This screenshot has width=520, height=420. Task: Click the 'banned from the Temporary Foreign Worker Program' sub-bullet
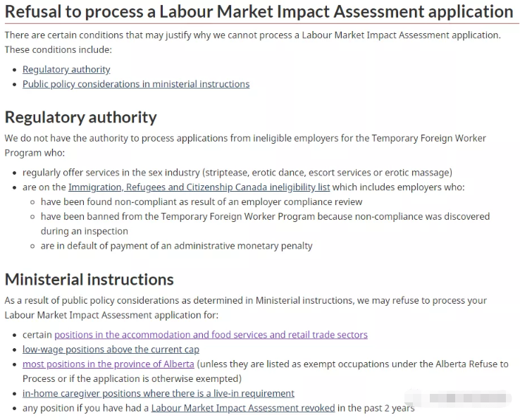pos(265,216)
